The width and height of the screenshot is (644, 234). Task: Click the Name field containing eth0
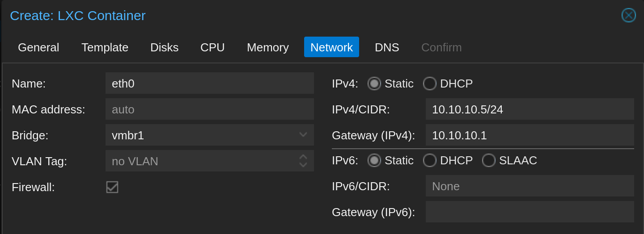click(210, 83)
